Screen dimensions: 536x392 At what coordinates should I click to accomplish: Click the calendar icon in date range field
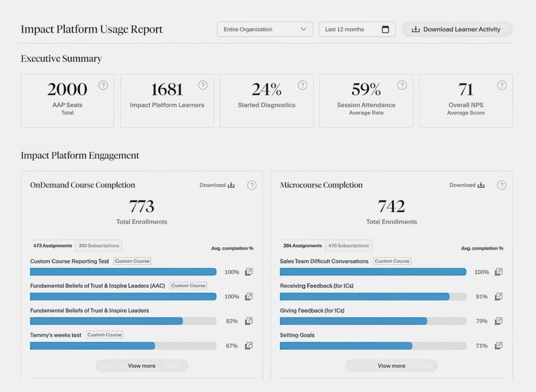coord(385,29)
